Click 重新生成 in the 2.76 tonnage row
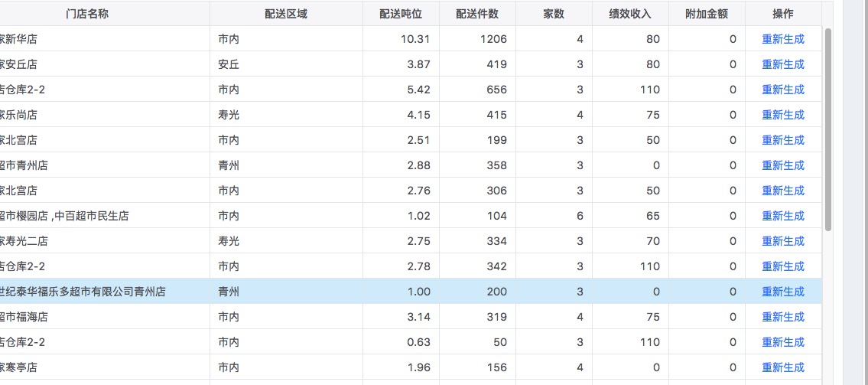868x385 pixels. pos(783,191)
